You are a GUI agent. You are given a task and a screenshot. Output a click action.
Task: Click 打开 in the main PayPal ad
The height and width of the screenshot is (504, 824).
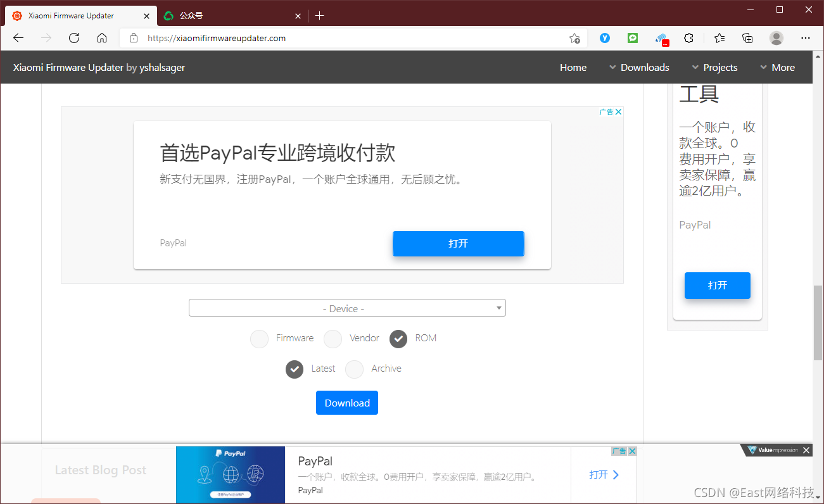(459, 244)
